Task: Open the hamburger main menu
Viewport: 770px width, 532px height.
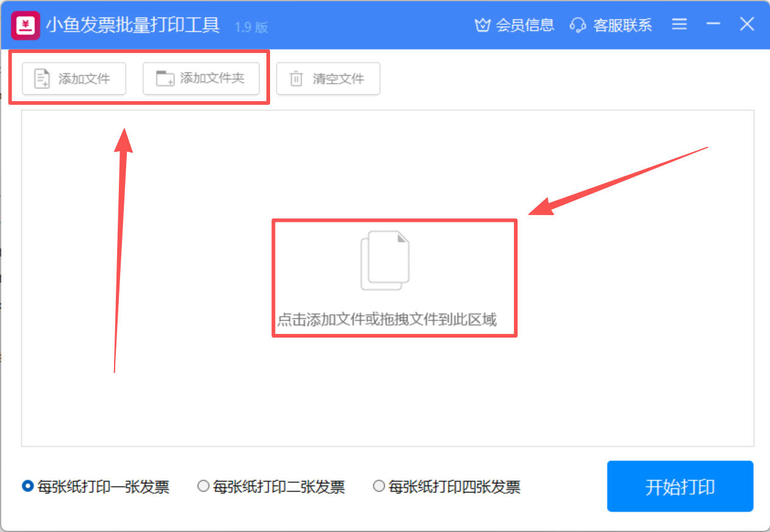Action: (679, 24)
